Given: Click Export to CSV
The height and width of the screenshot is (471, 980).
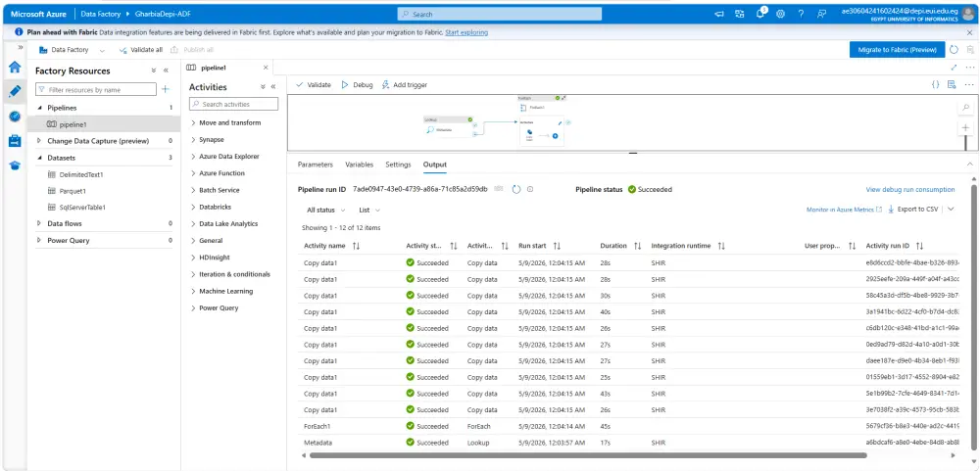Looking at the screenshot, I should [x=913, y=210].
